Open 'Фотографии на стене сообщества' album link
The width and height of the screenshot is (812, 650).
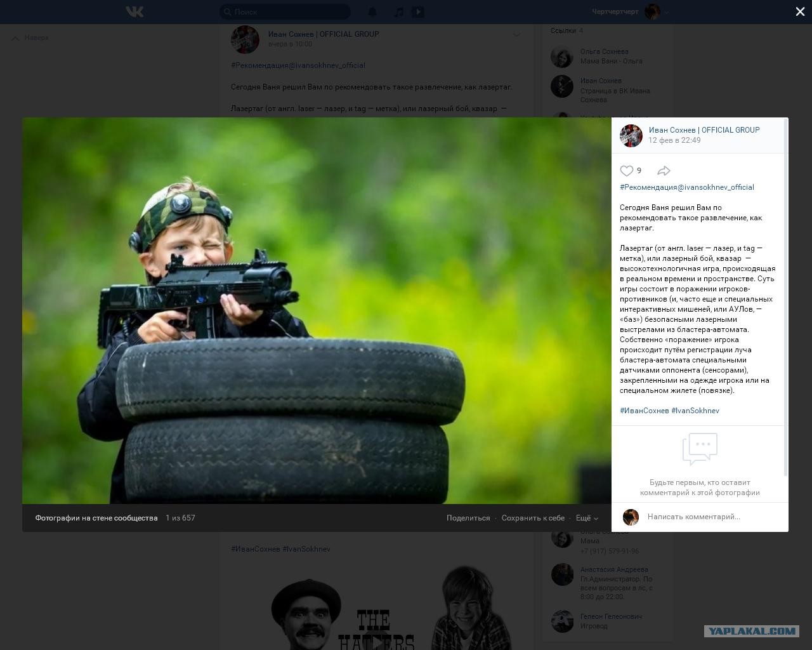point(96,518)
